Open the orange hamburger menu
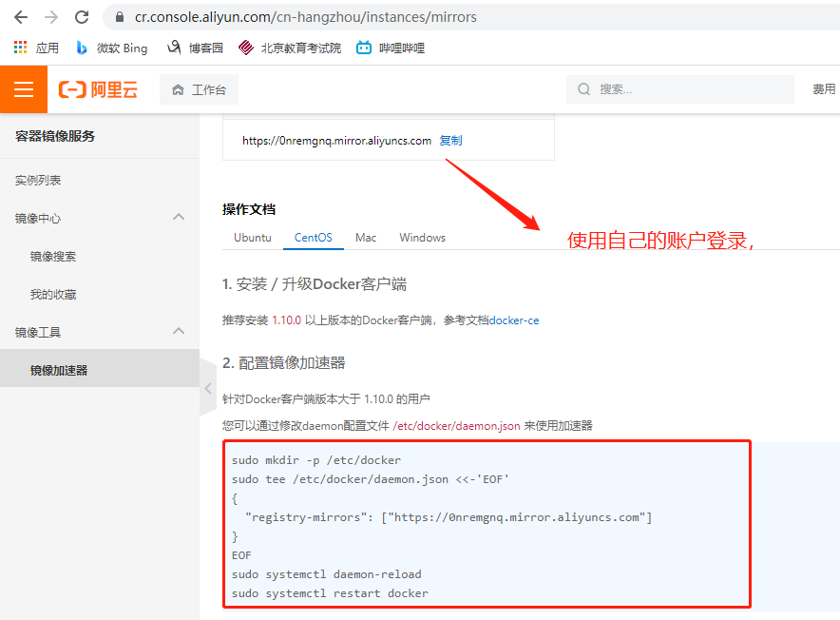840x620 pixels. pyautogui.click(x=24, y=89)
